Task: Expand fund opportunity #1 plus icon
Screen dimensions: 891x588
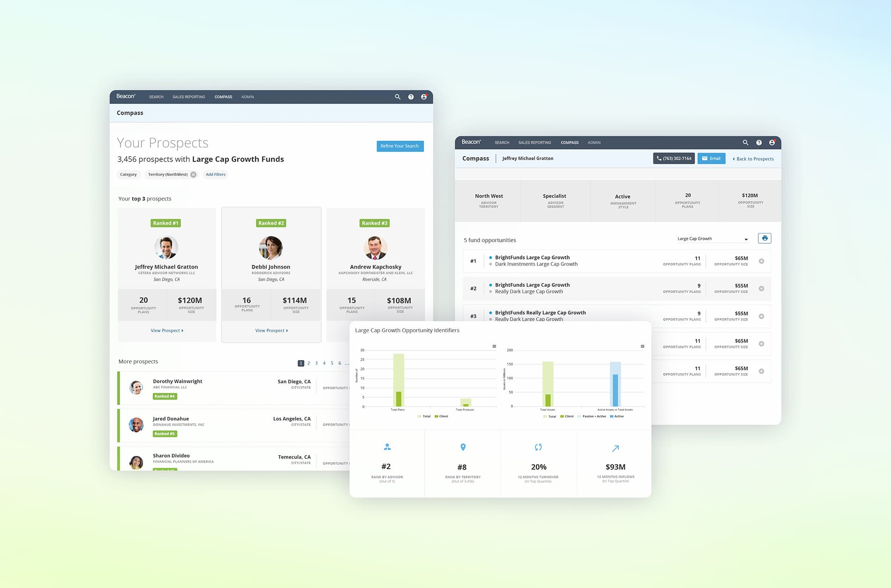Action: (x=762, y=261)
